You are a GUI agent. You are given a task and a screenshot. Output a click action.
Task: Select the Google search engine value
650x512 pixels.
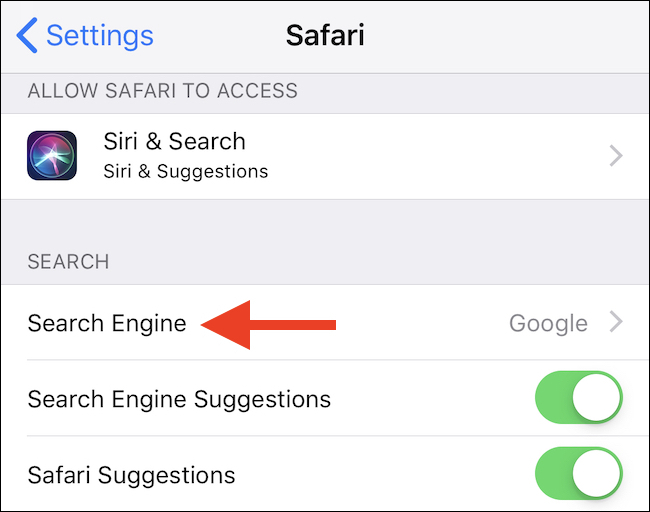[x=548, y=323]
